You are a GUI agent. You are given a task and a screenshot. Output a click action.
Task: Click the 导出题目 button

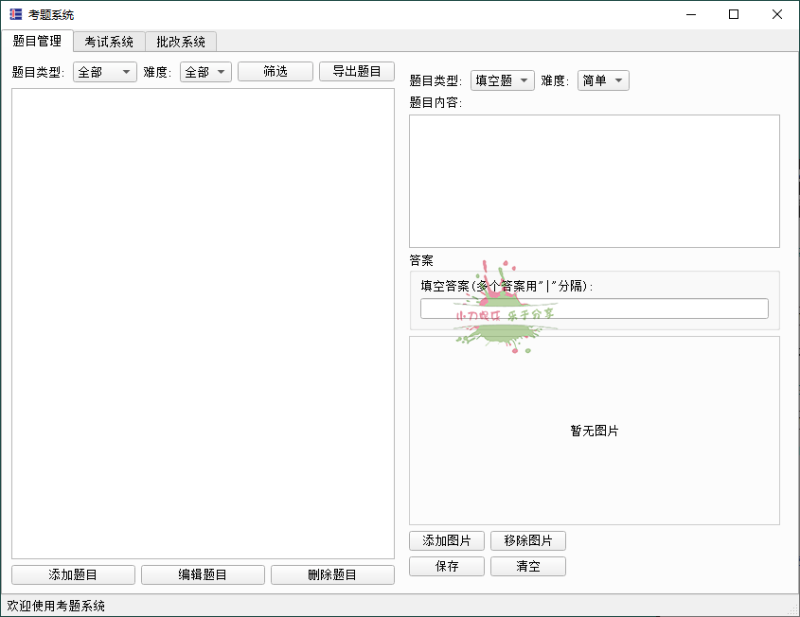(357, 72)
